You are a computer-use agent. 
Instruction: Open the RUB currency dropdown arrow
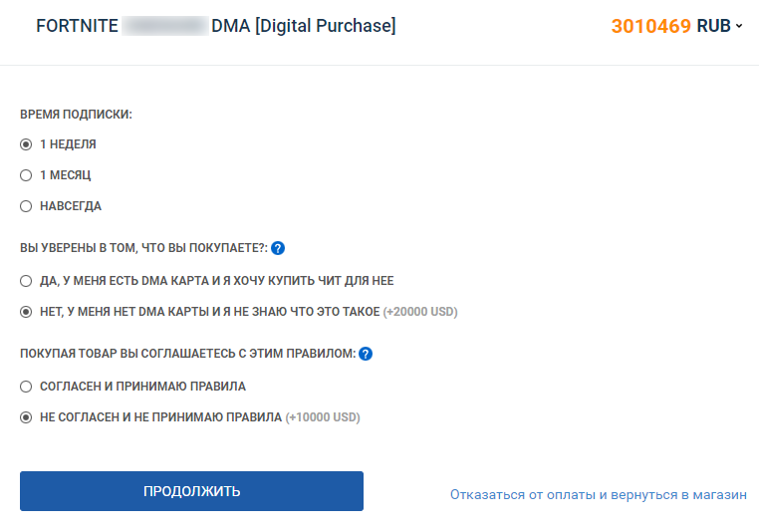point(739,27)
